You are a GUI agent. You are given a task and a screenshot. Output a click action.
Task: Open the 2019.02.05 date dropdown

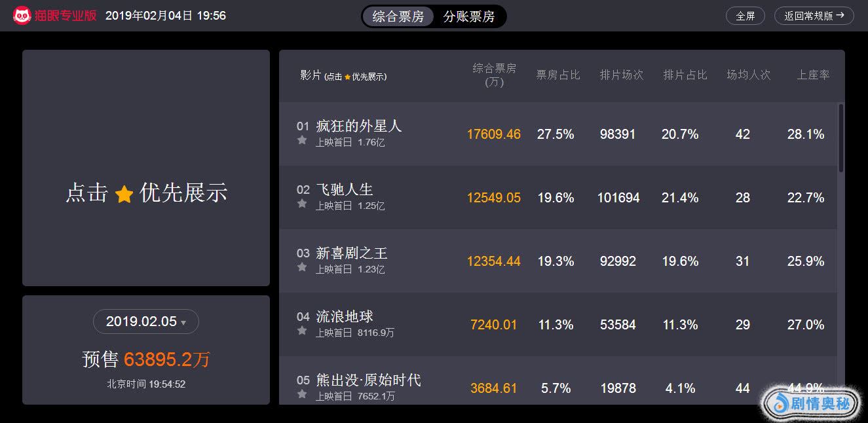(145, 322)
